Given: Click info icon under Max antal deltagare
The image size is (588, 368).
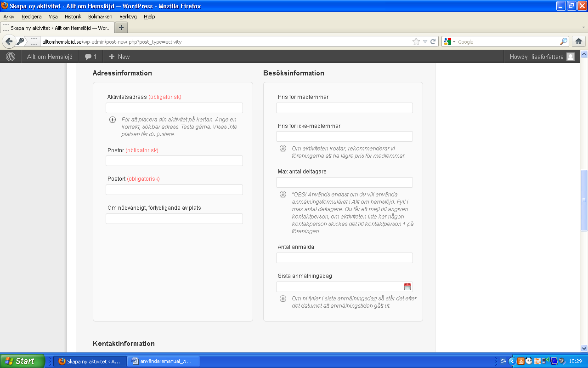Looking at the screenshot, I should click(283, 194).
